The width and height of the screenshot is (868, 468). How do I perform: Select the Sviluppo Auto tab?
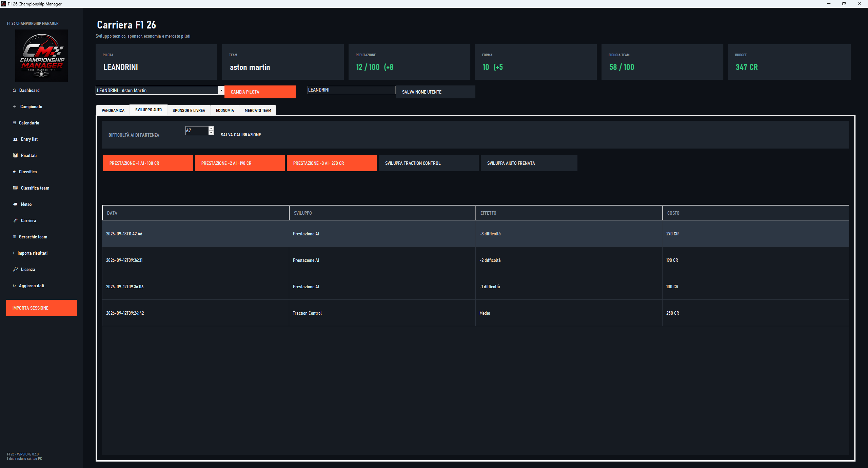tap(149, 110)
